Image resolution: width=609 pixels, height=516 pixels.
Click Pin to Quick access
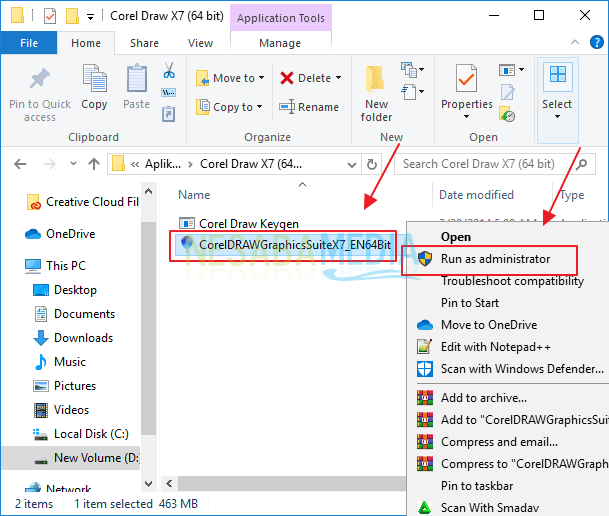tap(40, 94)
